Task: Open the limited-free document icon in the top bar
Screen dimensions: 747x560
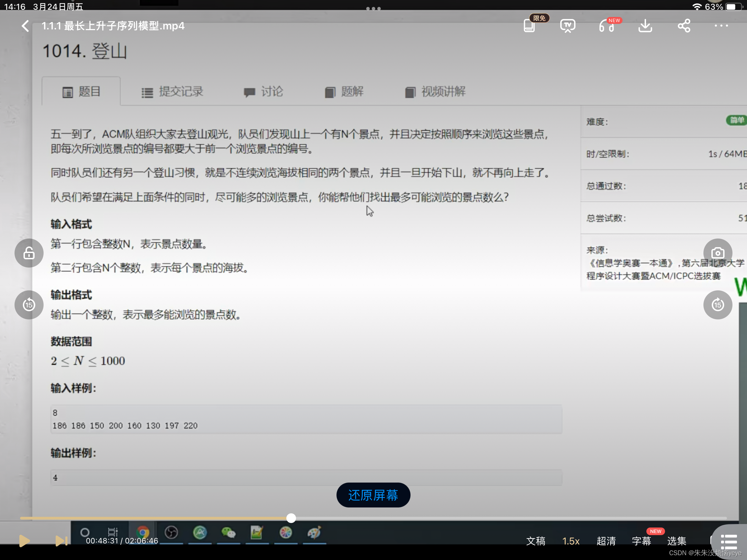Action: tap(529, 26)
